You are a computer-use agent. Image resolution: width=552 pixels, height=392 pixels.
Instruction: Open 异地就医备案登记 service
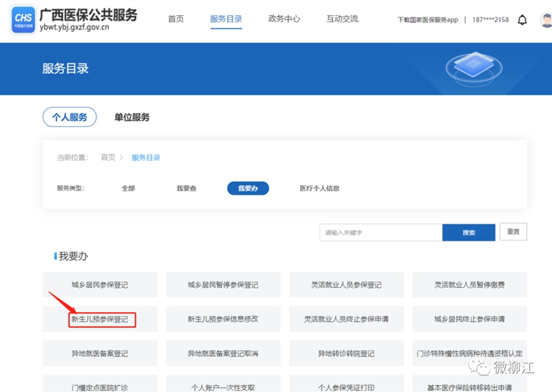click(x=99, y=353)
